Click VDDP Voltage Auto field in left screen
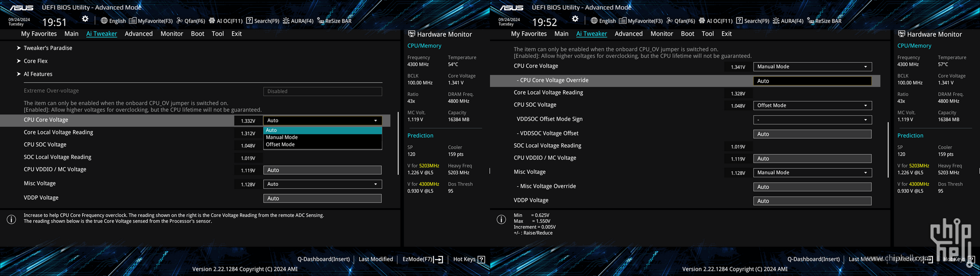The height and width of the screenshot is (276, 980). pyautogui.click(x=323, y=198)
